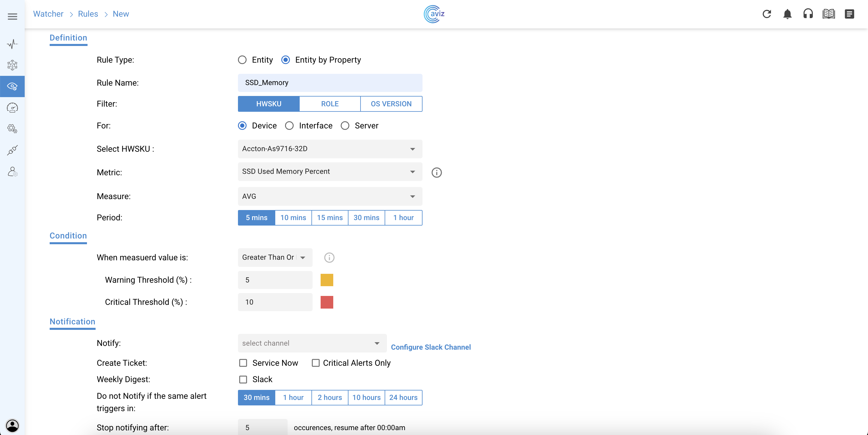The height and width of the screenshot is (435, 868).
Task: Click the headphones support icon
Action: [x=808, y=14]
